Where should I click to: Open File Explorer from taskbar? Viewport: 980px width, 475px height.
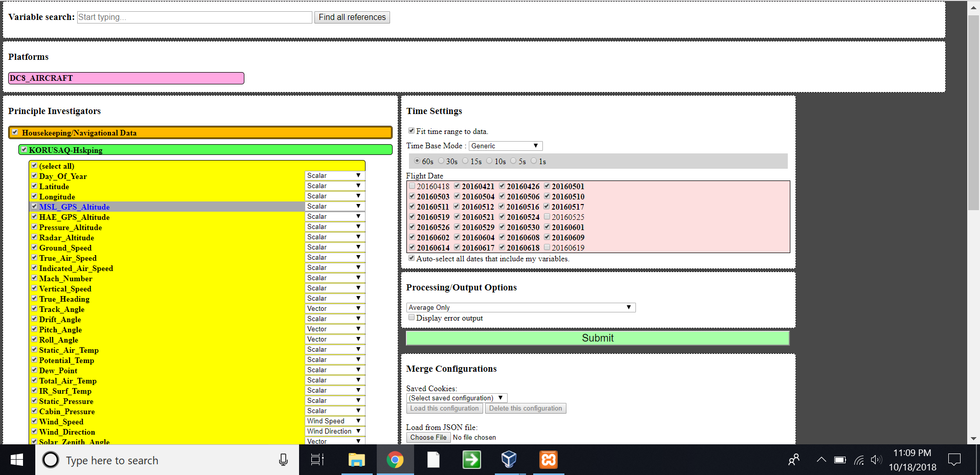(356, 460)
